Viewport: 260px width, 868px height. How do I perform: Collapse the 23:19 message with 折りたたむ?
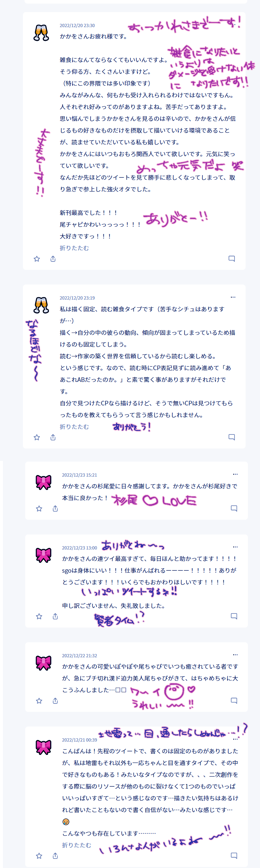pyautogui.click(x=74, y=427)
